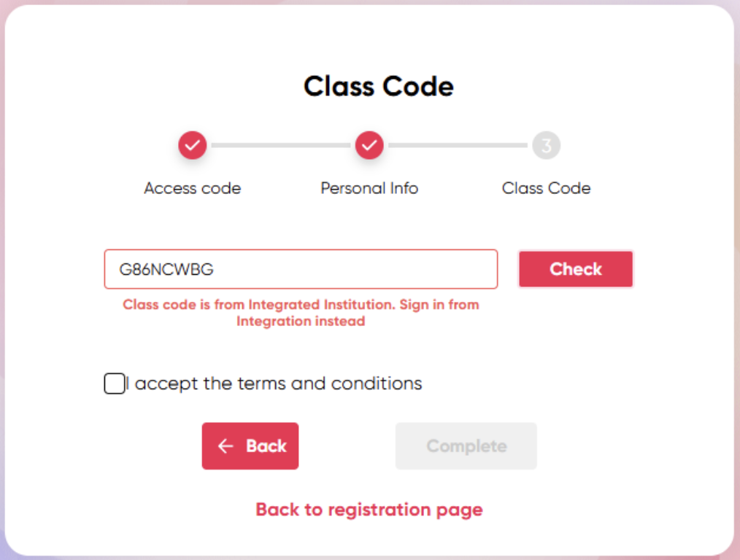Click the greyed-out Complete button

pos(466,446)
